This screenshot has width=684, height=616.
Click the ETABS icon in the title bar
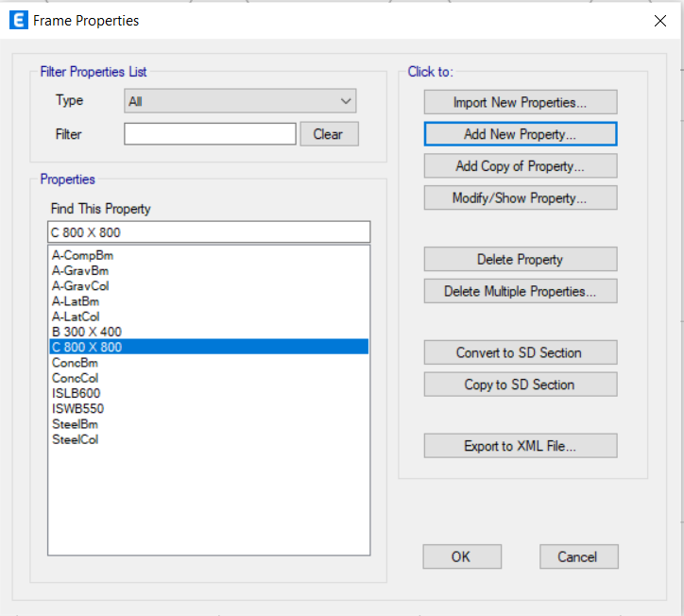pyautogui.click(x=19, y=21)
